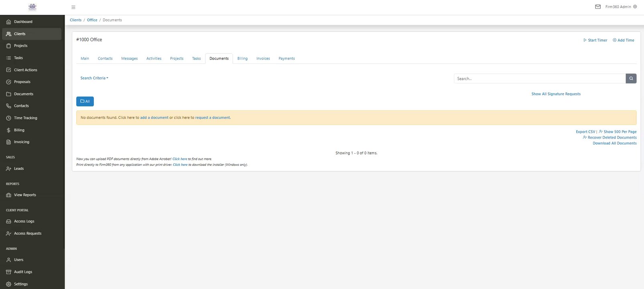Viewport: 644px width, 289px height.
Task: Go to the Invoices tab
Action: click(x=263, y=59)
